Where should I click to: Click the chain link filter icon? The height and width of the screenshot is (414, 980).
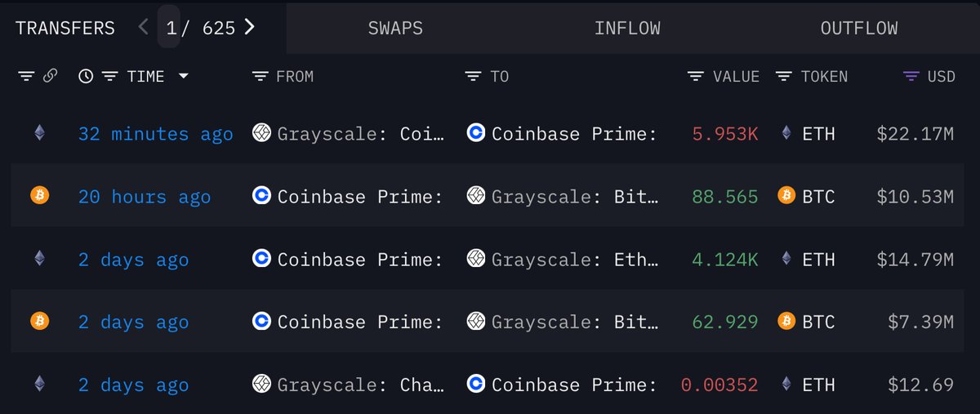pos(50,76)
